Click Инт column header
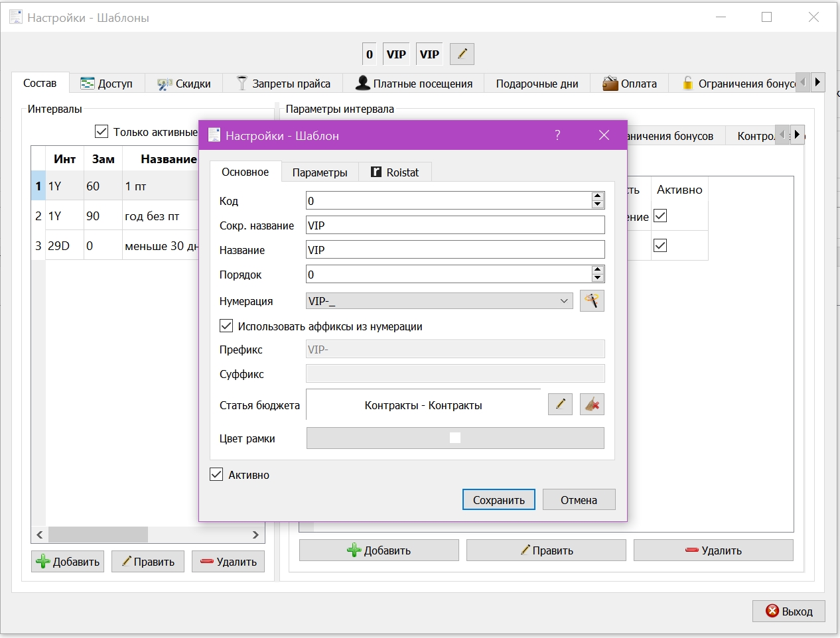The width and height of the screenshot is (840, 638). click(64, 159)
